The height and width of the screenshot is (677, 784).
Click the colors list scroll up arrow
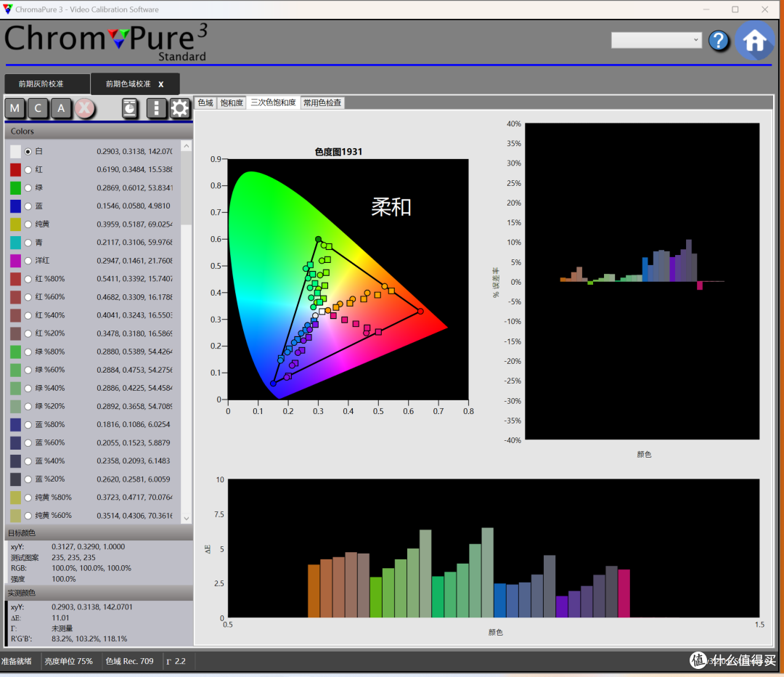(x=186, y=146)
